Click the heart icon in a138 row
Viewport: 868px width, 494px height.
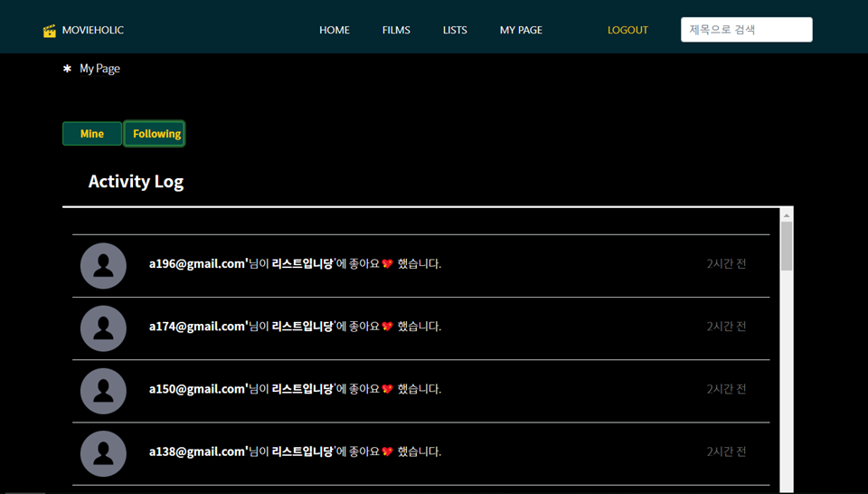tap(388, 451)
